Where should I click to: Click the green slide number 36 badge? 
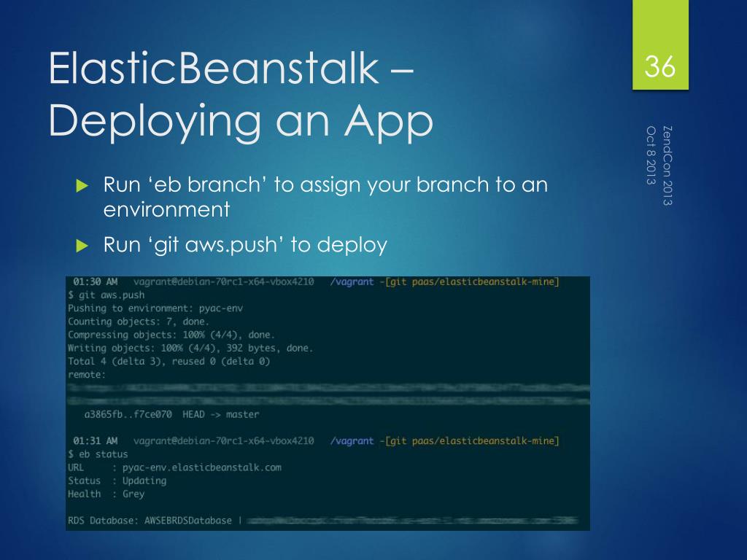pyautogui.click(x=660, y=44)
